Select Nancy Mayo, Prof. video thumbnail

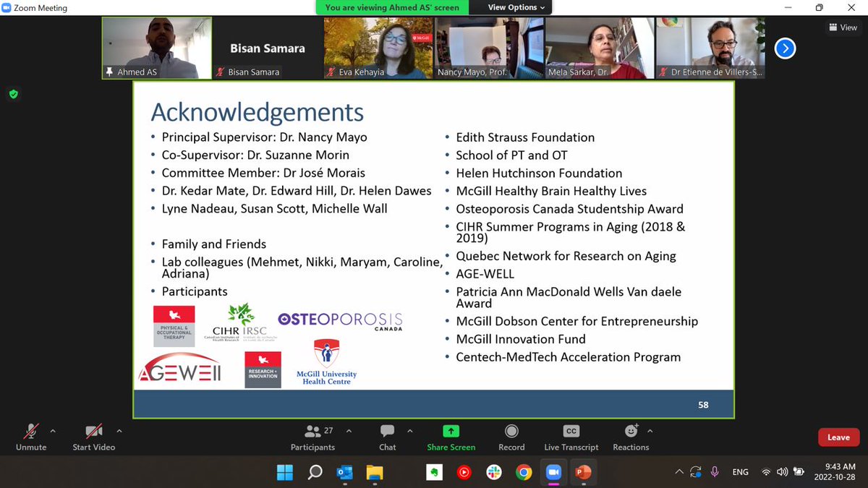click(x=489, y=48)
